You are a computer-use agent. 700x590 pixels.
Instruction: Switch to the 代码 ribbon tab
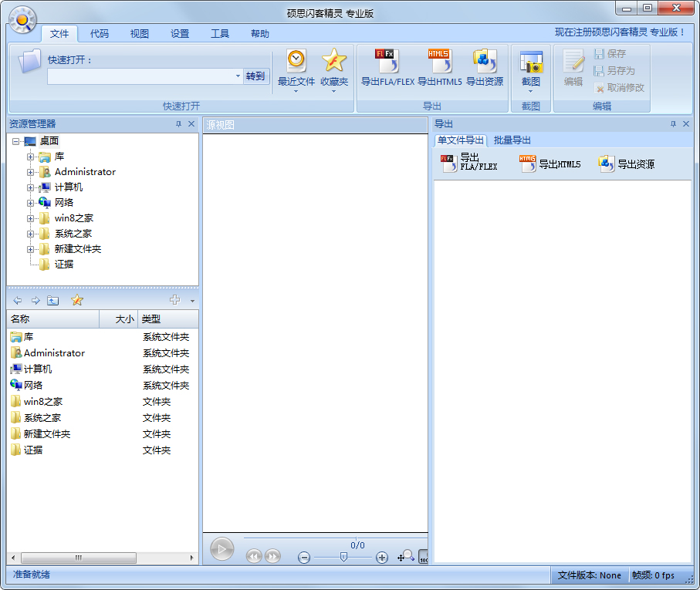pyautogui.click(x=100, y=34)
